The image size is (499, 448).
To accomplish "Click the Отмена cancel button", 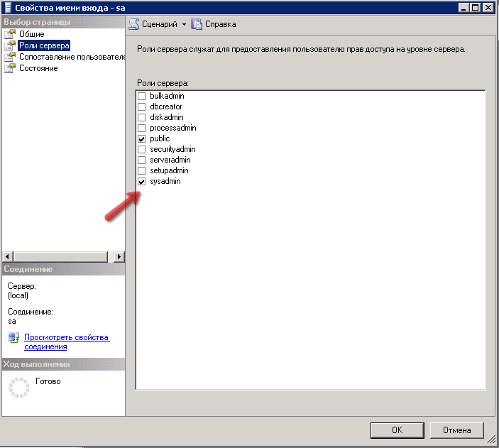I will point(456,430).
